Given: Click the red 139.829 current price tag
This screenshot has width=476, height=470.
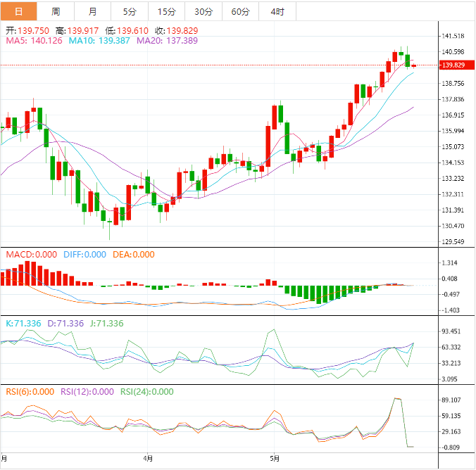Looking at the screenshot, I should point(457,65).
